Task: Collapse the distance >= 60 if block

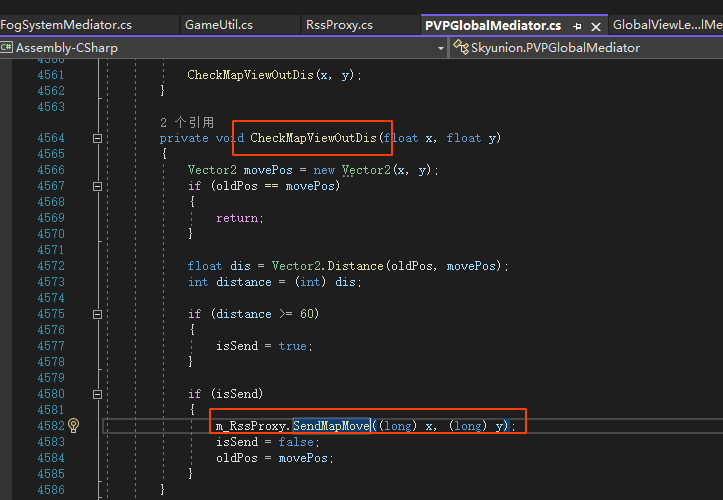Action: coord(97,314)
